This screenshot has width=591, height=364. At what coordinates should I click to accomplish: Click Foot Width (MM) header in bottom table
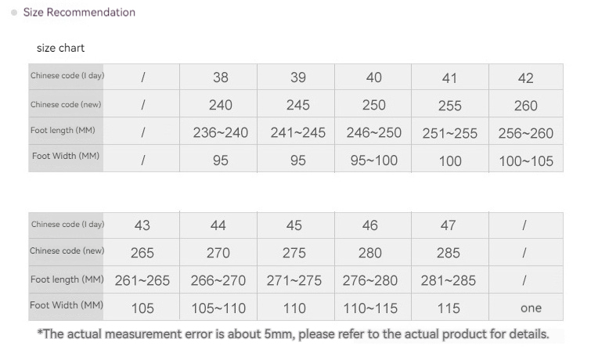pyautogui.click(x=67, y=305)
